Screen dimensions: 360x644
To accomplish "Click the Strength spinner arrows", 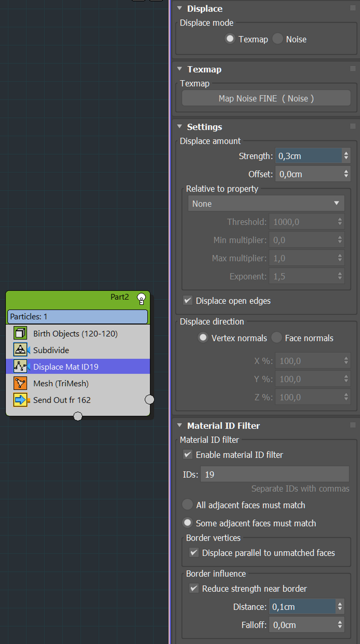I will tap(346, 156).
